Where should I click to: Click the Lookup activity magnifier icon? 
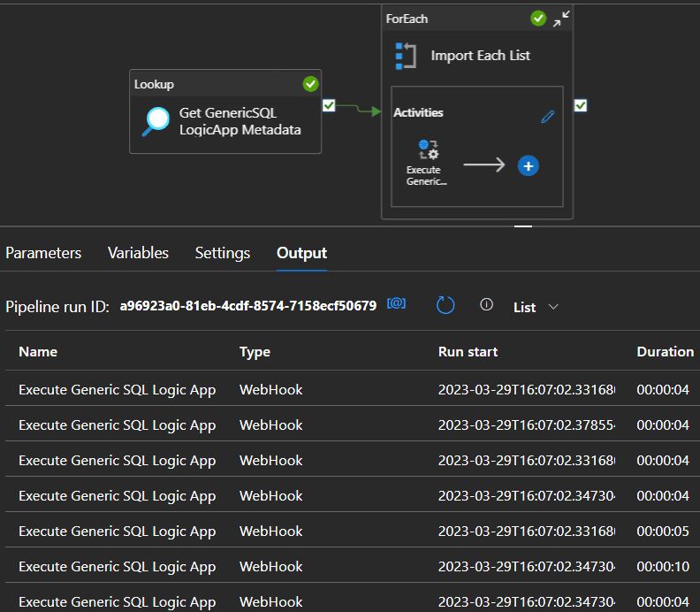point(156,121)
